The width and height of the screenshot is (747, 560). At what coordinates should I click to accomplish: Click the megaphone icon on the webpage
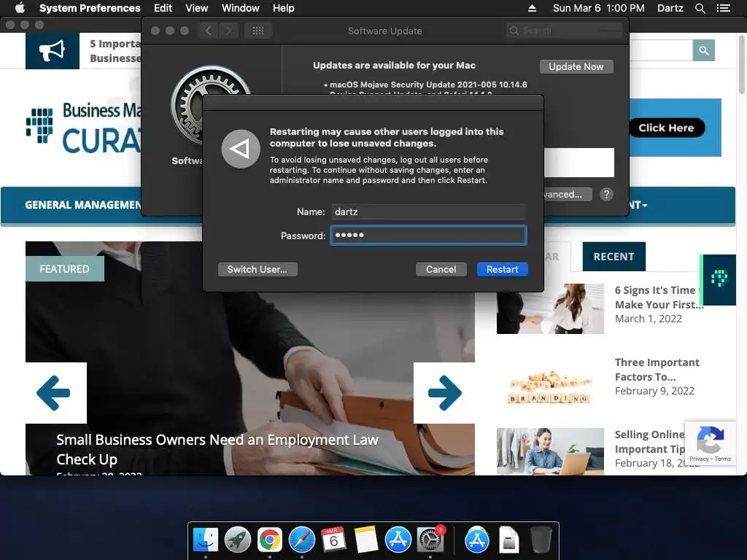pyautogui.click(x=53, y=51)
